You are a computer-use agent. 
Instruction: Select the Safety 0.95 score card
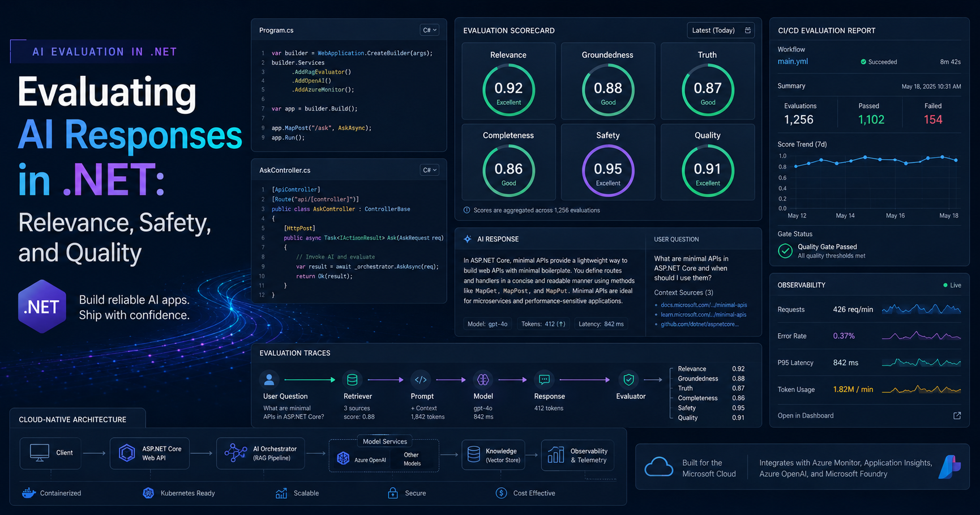point(608,162)
